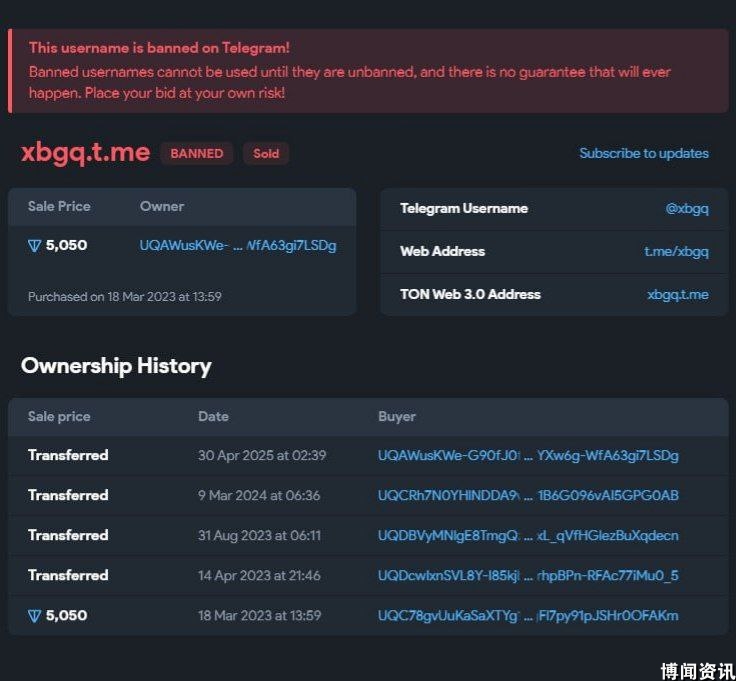The image size is (736, 681).
Task: Click date '9 Mar 2024 at 06:36'
Action: pyautogui.click(x=259, y=495)
